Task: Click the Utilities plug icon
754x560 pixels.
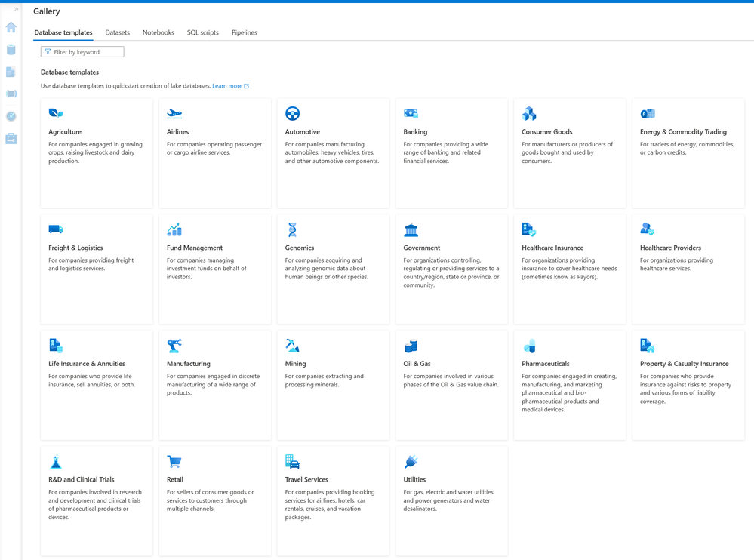Action: pos(411,461)
